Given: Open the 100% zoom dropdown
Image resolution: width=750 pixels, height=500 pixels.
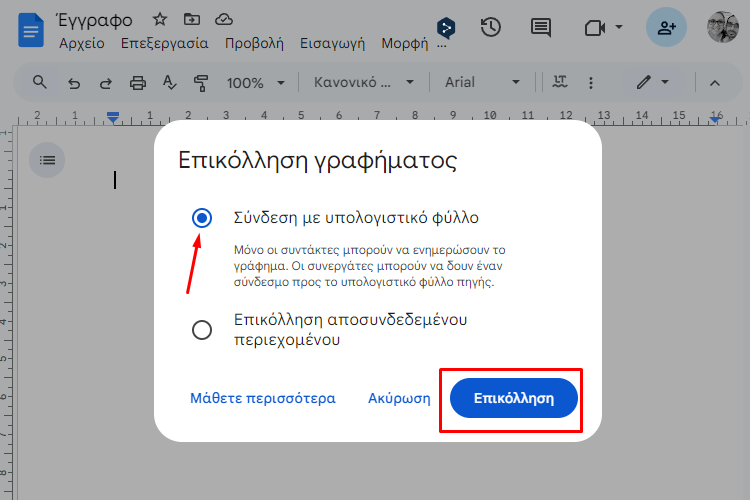Looking at the screenshot, I should [x=255, y=83].
